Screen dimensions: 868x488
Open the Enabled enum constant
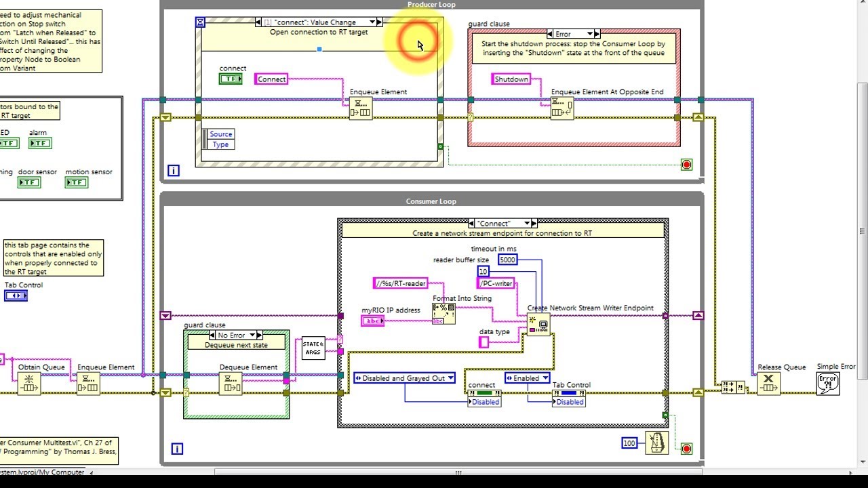pyautogui.click(x=527, y=378)
